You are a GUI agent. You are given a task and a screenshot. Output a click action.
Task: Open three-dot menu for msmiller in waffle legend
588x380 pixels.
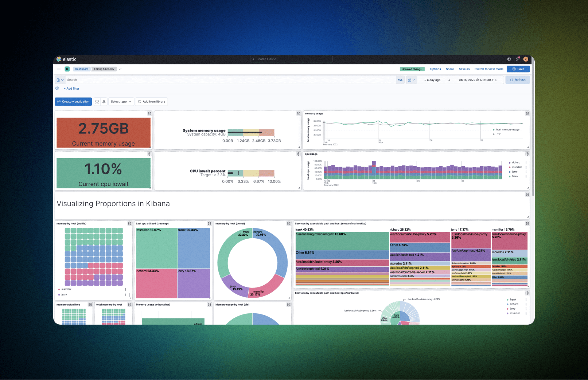click(125, 289)
